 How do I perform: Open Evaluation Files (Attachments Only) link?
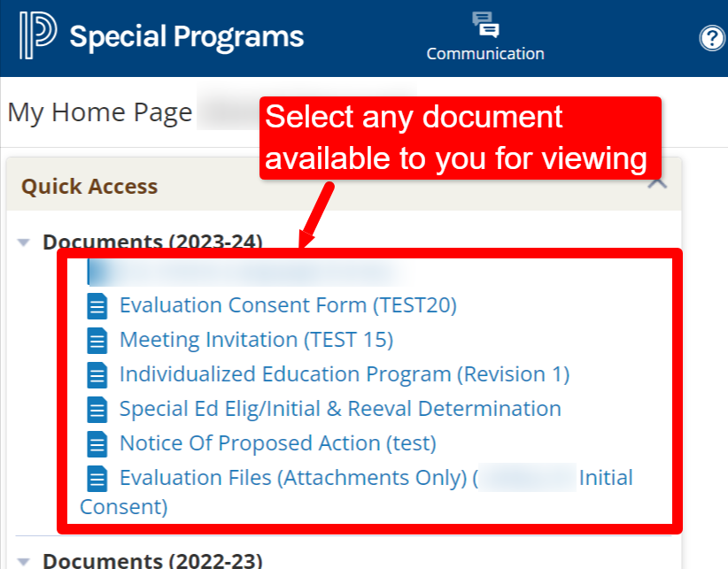[292, 478]
